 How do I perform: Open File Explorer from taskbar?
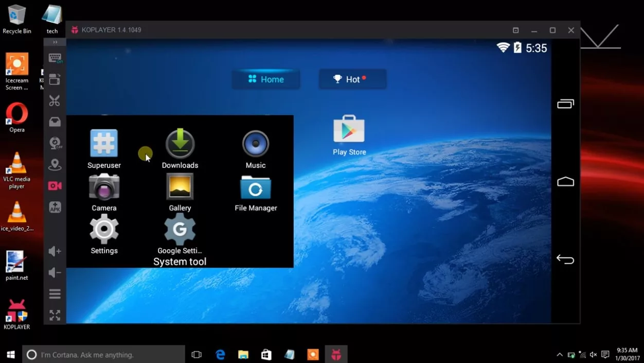243,354
